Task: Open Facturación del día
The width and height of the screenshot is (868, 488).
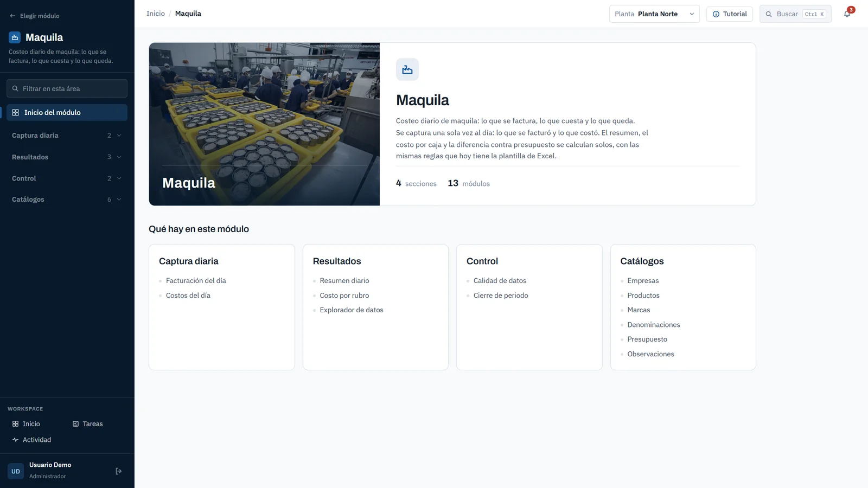Action: coord(196,281)
